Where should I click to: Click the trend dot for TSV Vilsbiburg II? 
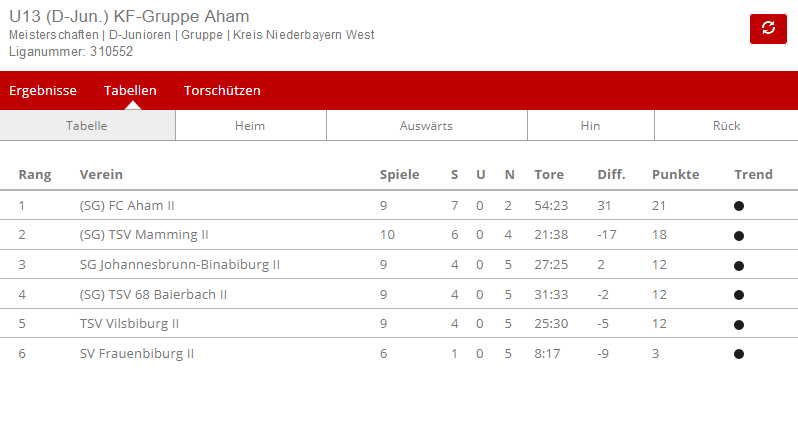[739, 325]
